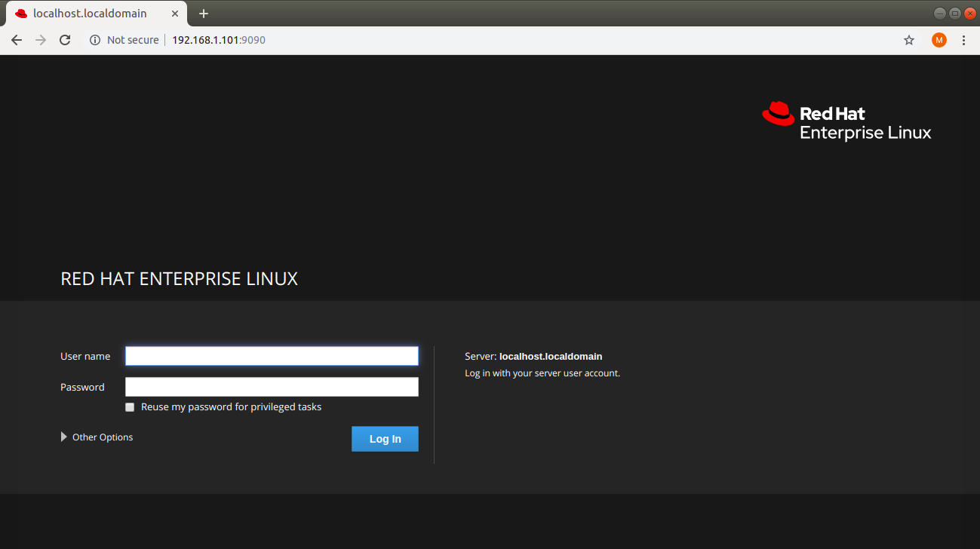Click the browser forward arrow
This screenshot has height=549, width=980.
coord(41,40)
